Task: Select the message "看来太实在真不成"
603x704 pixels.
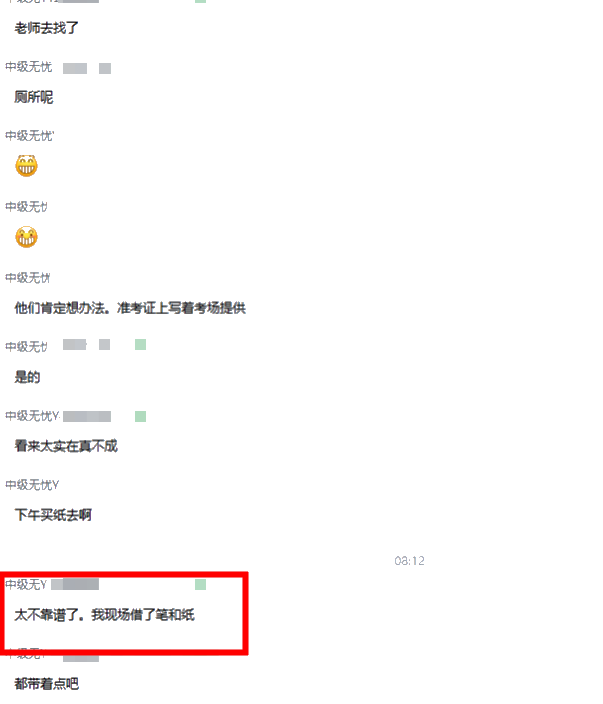Action: (66, 446)
